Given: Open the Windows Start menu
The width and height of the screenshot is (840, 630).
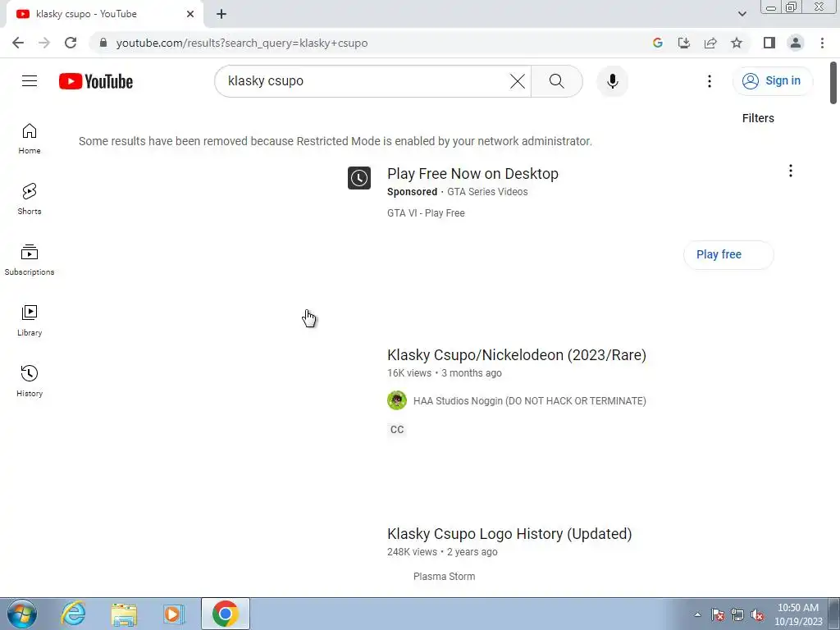Looking at the screenshot, I should tap(21, 614).
